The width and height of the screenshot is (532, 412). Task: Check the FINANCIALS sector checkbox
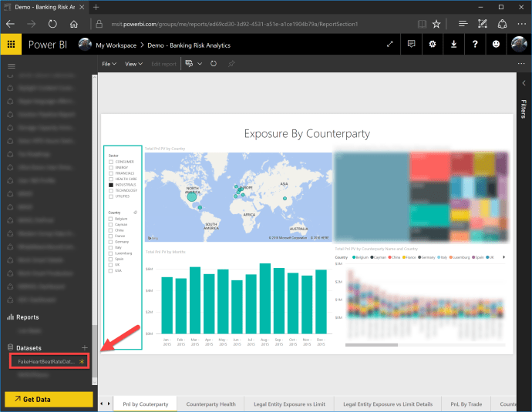111,173
